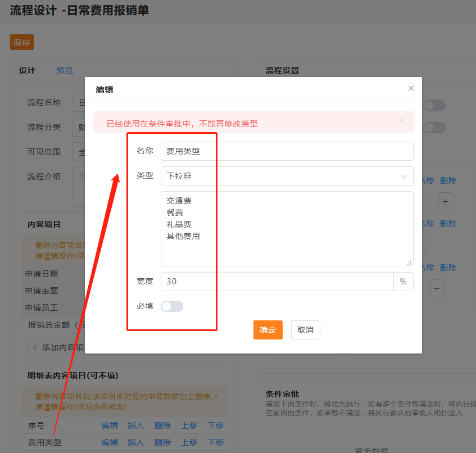The height and width of the screenshot is (453, 476).
Task: Switch to the 设计 tab
Action: click(27, 70)
